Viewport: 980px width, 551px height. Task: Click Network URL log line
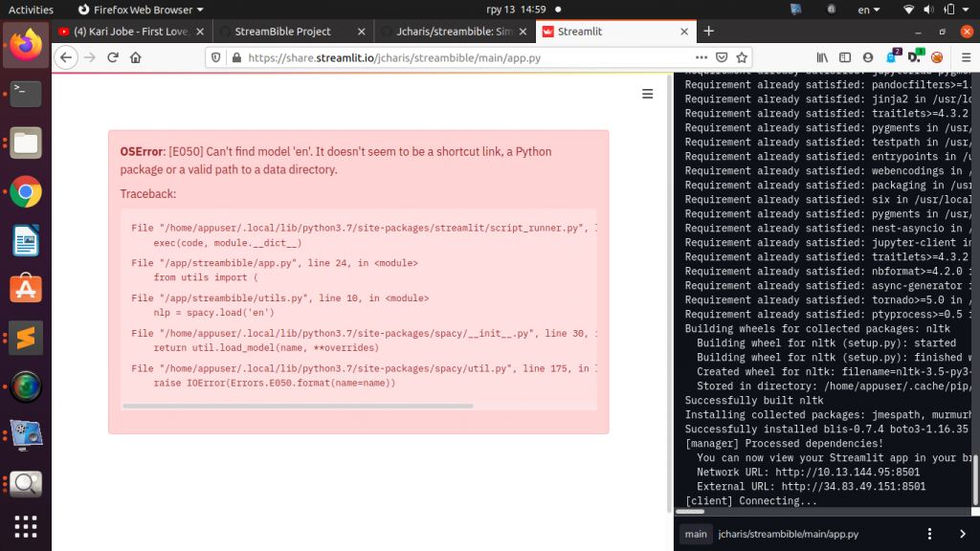(808, 473)
